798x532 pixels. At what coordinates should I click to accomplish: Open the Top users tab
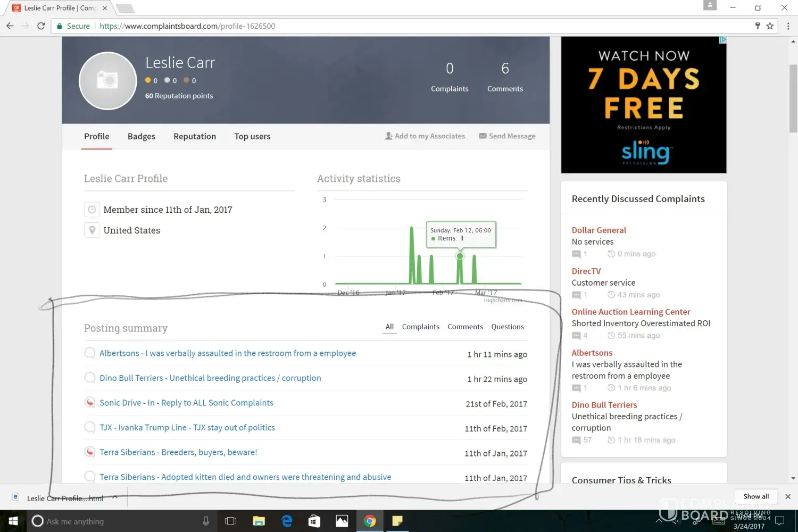[x=252, y=137]
